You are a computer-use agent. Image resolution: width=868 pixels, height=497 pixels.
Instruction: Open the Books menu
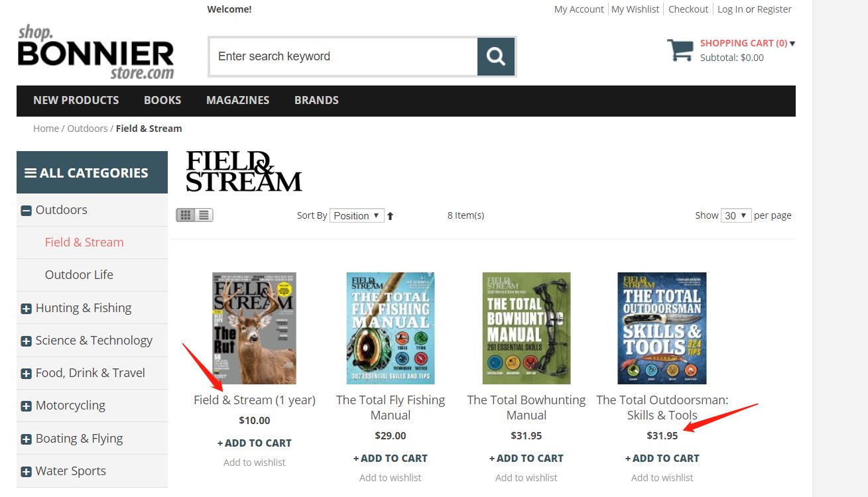click(162, 101)
